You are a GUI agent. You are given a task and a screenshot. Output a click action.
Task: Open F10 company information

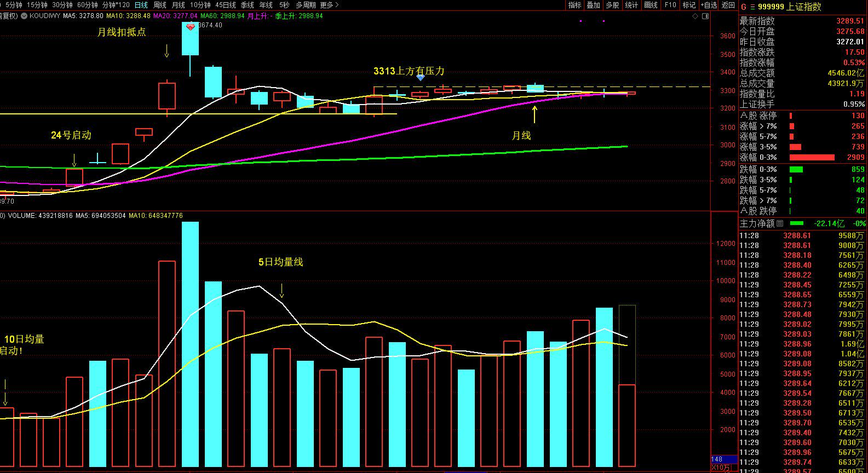[670, 5]
